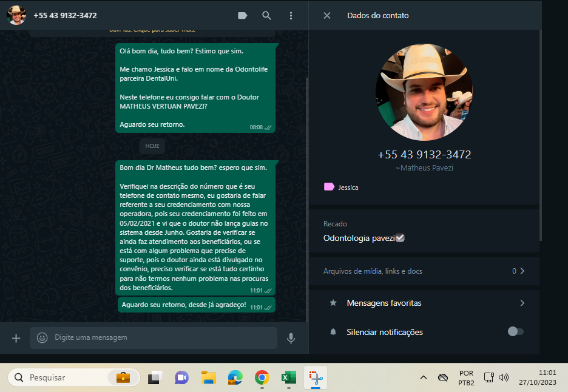568x392 pixels.
Task: Open the emoji picker icon
Action: point(42,337)
